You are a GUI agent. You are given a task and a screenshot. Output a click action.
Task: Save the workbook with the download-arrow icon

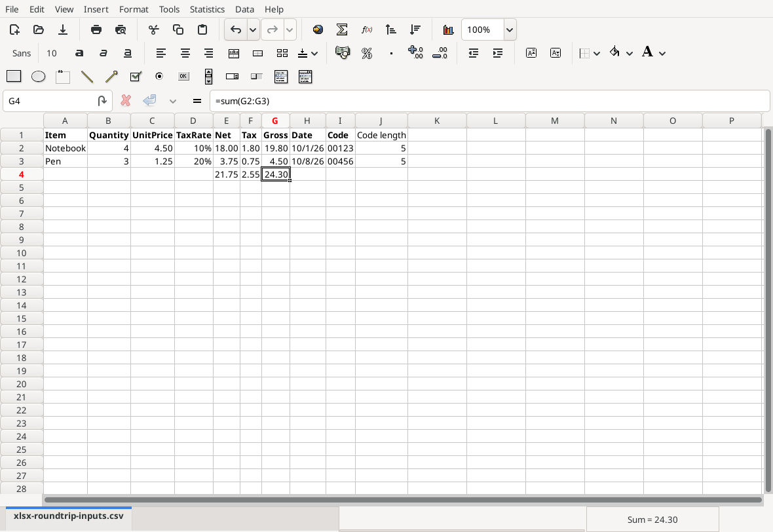click(x=63, y=29)
